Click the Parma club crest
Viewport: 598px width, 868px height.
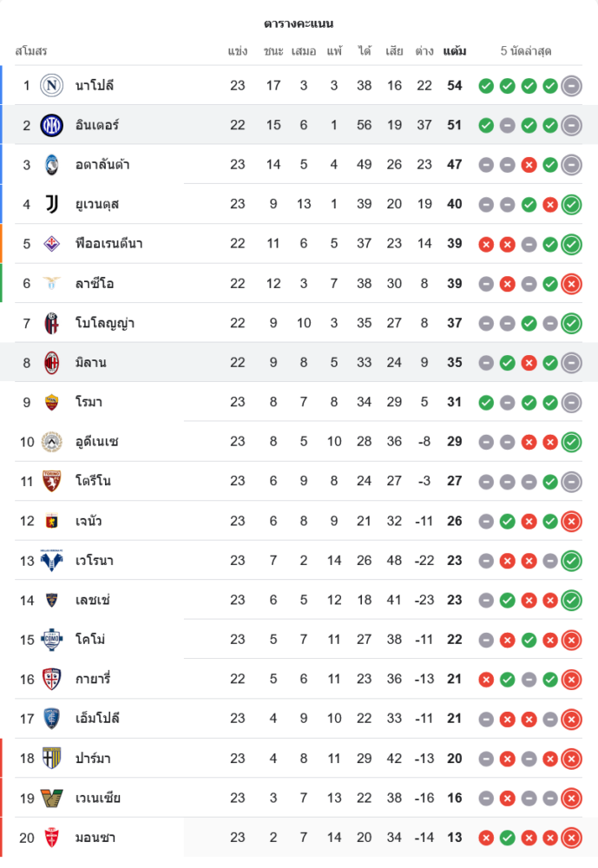(x=52, y=759)
